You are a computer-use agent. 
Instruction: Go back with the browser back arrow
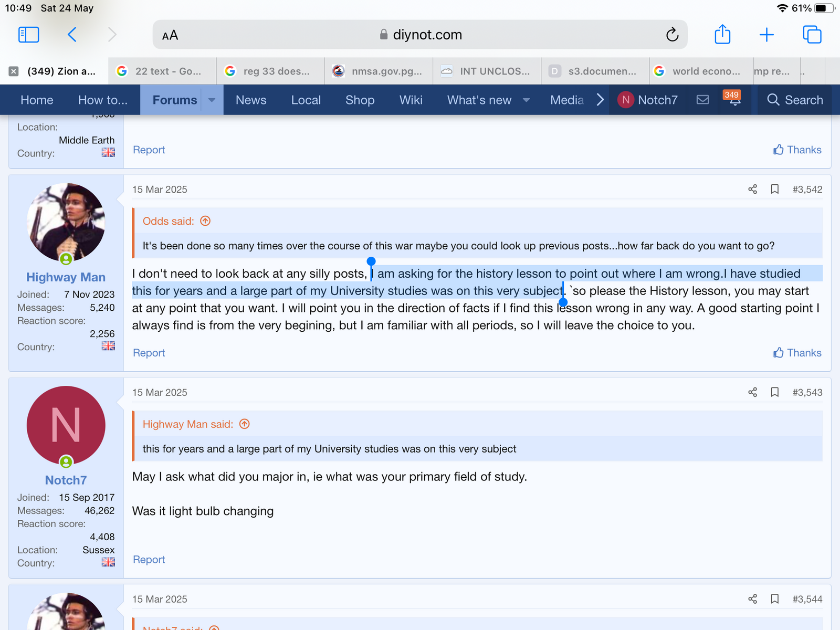[72, 35]
